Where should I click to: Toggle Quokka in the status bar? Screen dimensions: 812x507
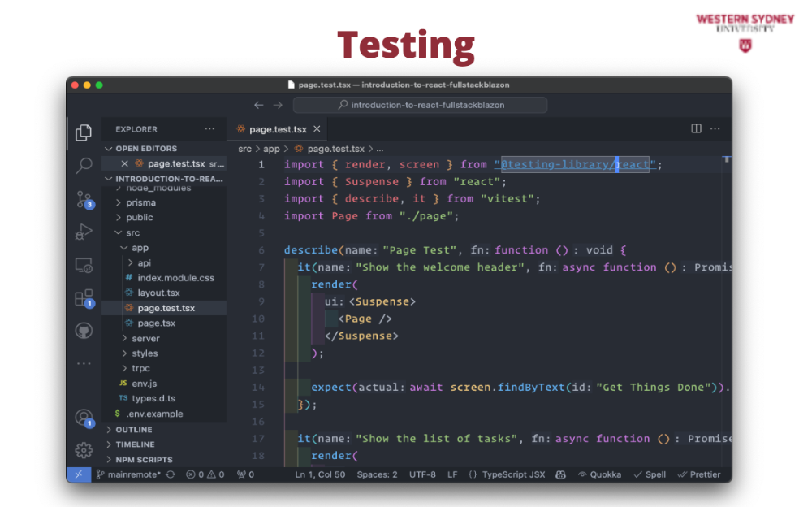click(600, 474)
